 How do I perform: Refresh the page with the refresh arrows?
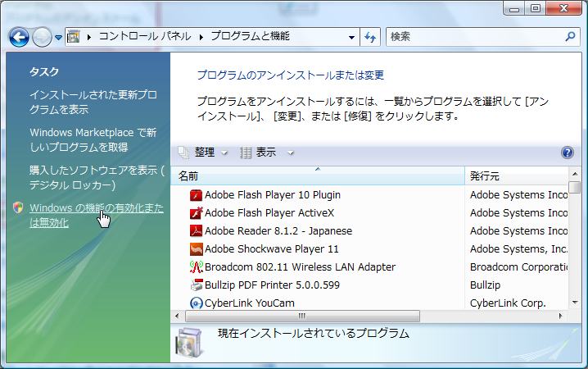coord(370,37)
